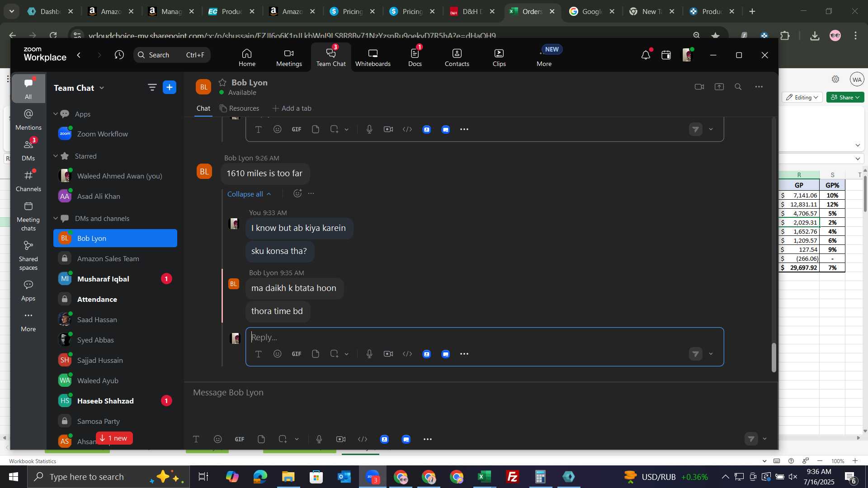Search within the Bob Lyon chat

738,87
